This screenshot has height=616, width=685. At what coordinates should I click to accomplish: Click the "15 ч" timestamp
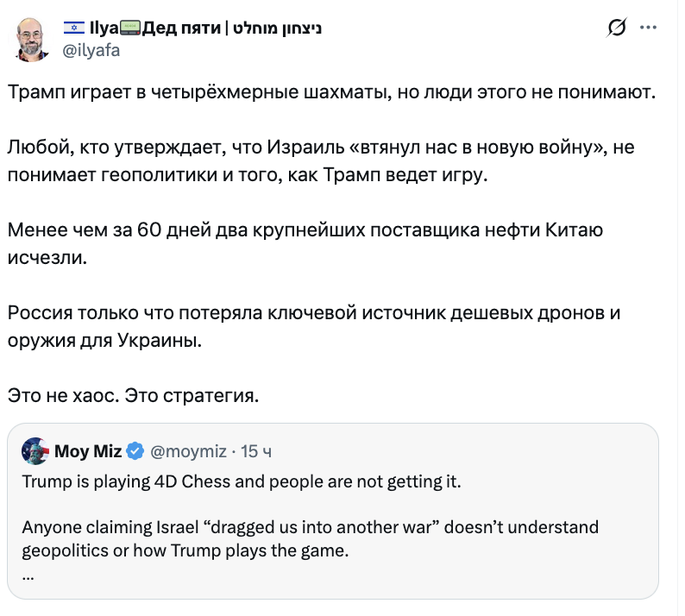tap(257, 450)
